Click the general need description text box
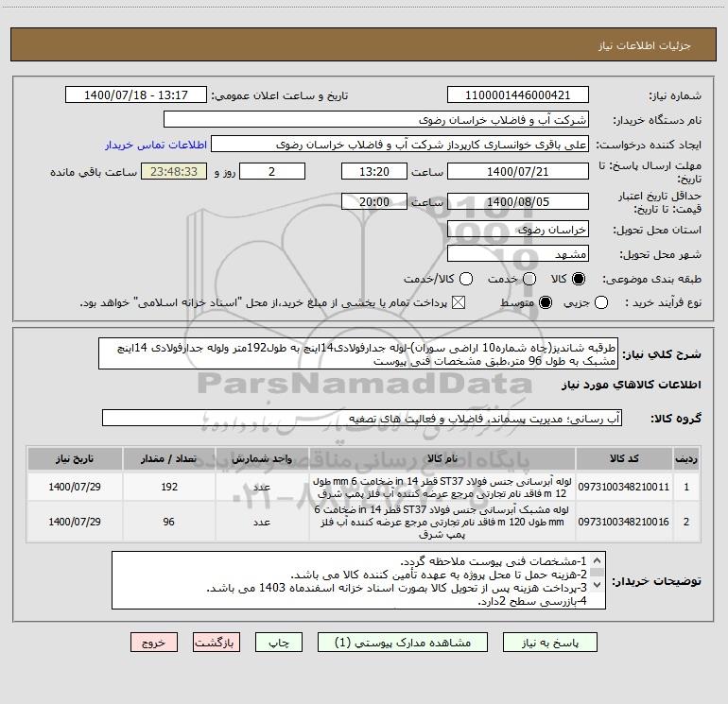This screenshot has width=728, height=704. click(358, 353)
